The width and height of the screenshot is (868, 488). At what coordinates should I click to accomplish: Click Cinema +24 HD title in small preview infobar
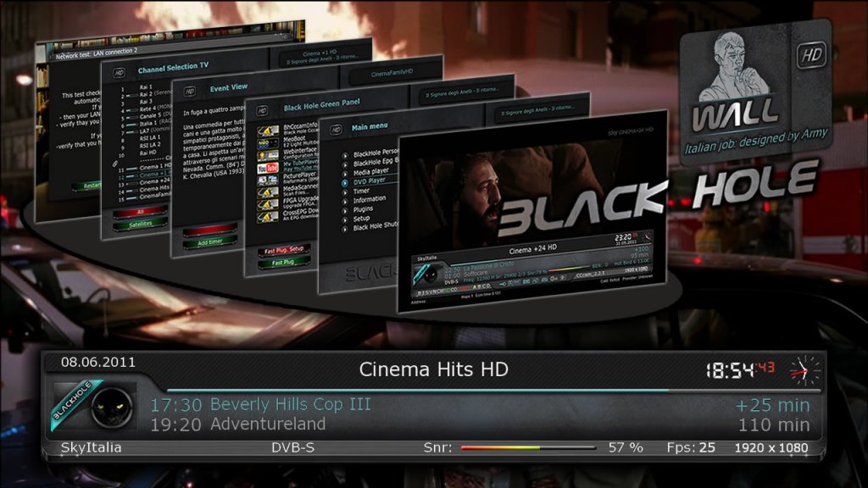point(532,250)
